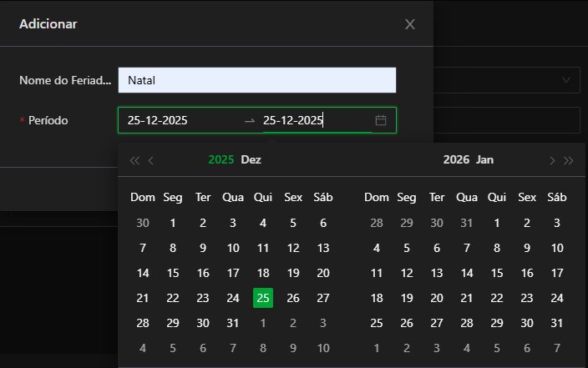This screenshot has height=368, width=588.
Task: Choose December 19 in Dez calendar
Action: [293, 273]
